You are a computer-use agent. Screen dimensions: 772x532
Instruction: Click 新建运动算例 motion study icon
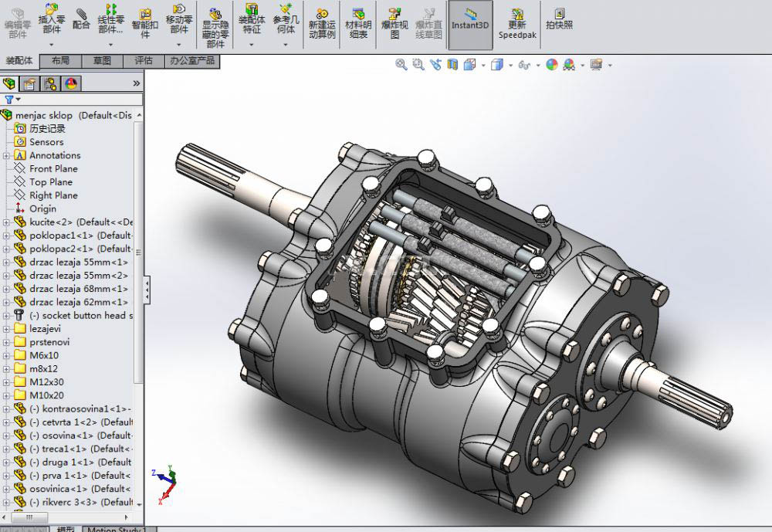[x=322, y=23]
